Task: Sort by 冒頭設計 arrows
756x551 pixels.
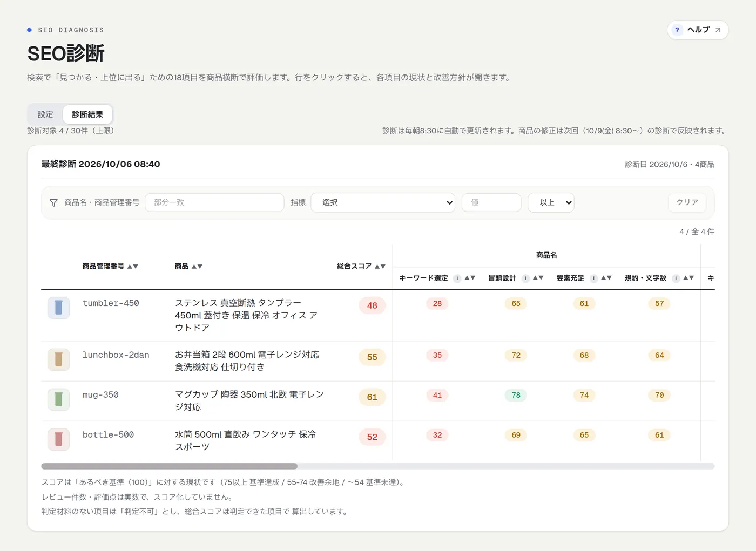Action: click(538, 278)
